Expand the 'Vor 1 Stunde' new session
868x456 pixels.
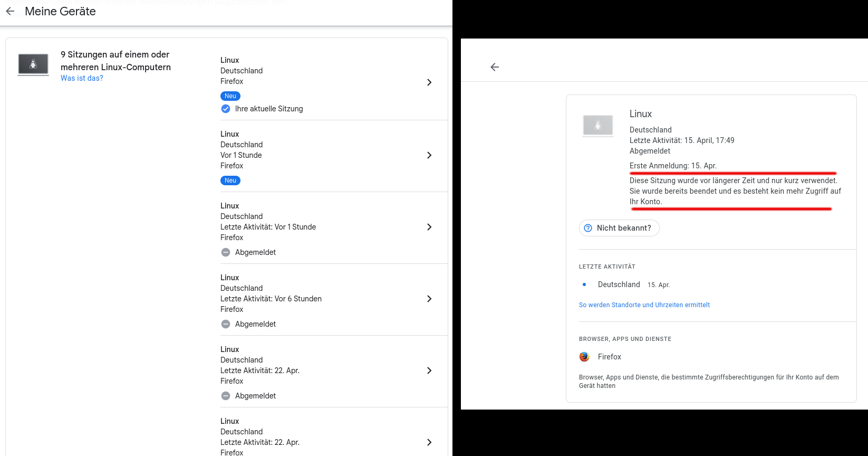429,155
